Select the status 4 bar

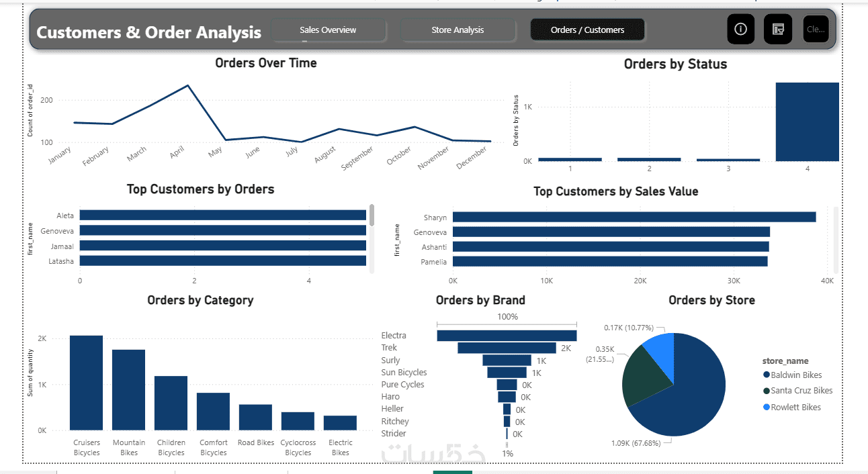(x=807, y=122)
